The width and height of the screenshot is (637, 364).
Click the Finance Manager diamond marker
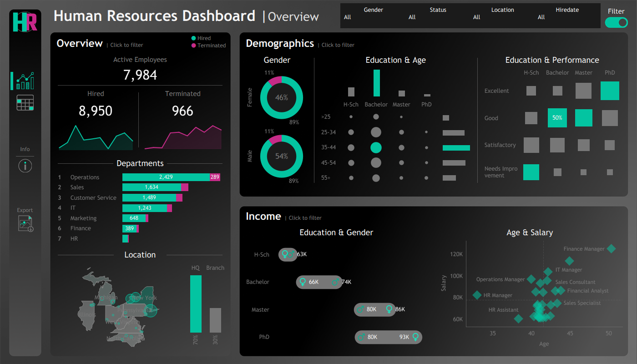click(x=611, y=248)
